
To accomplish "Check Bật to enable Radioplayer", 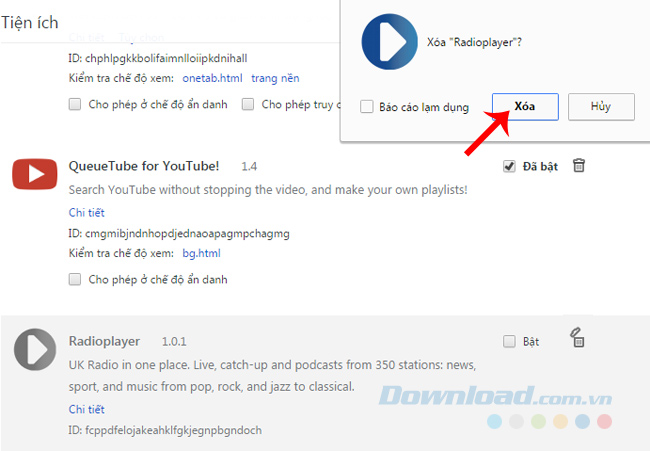I will coord(509,342).
